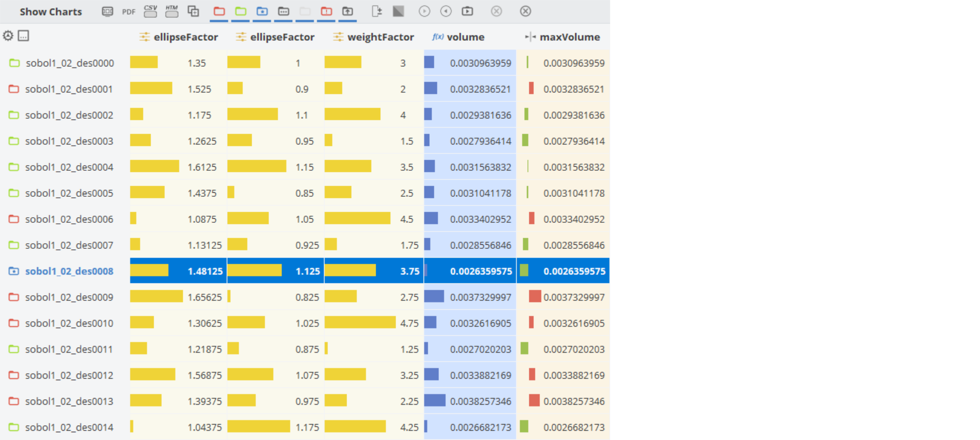Select design sobol1_02_des0003
The height and width of the screenshot is (440, 980).
(69, 141)
